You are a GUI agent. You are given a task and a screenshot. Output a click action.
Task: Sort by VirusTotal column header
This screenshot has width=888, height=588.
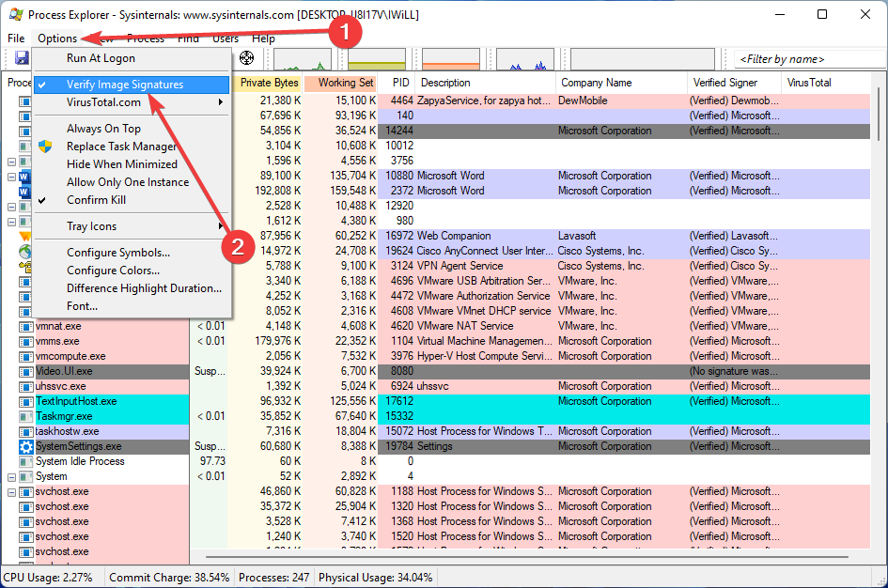(x=827, y=83)
